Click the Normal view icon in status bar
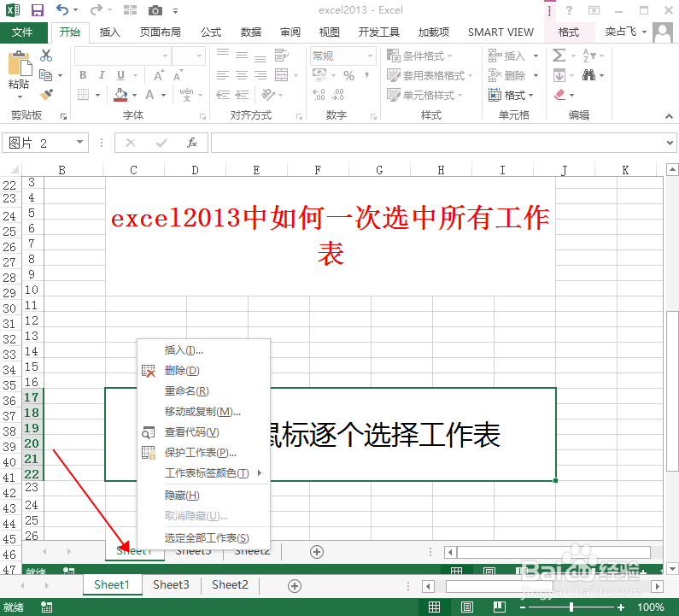 [434, 607]
